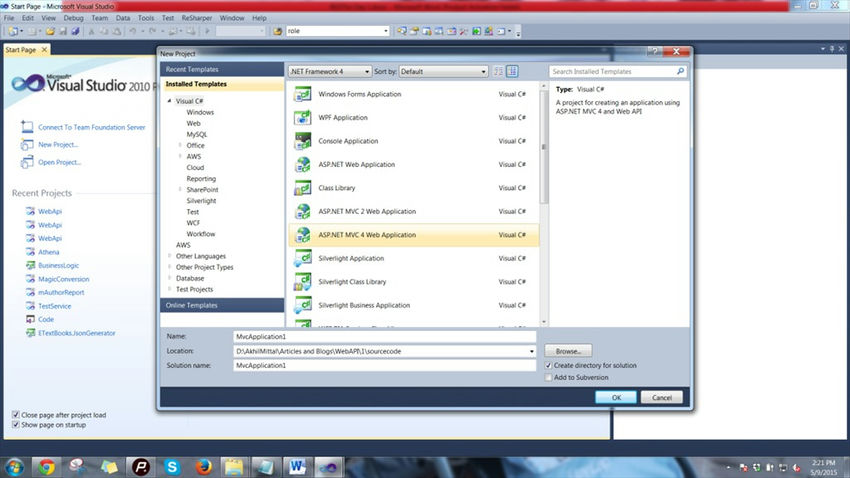Expand the Other Languages tree node
This screenshot has width=850, height=478.
click(x=170, y=256)
